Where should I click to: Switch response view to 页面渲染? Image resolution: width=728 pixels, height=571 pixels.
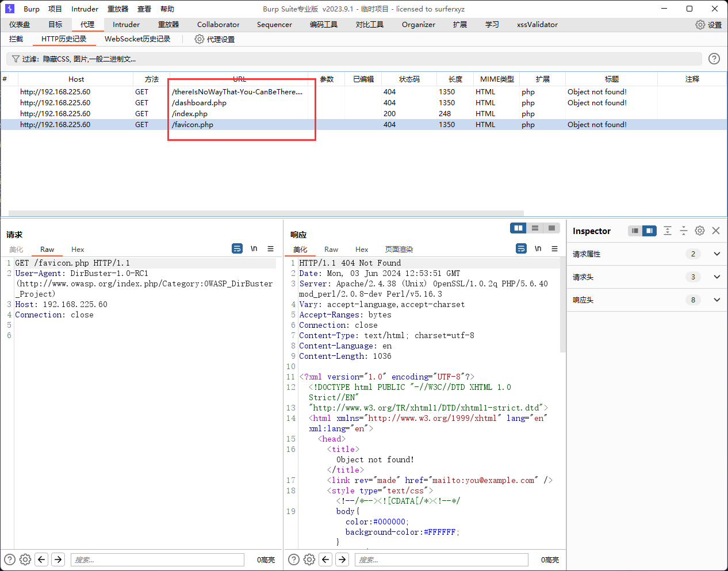(399, 249)
